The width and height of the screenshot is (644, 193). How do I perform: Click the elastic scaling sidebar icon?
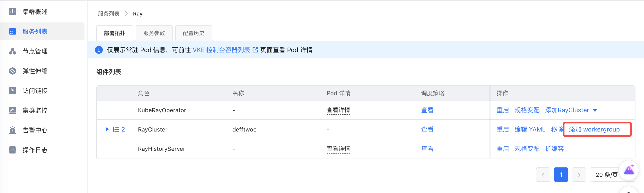tap(13, 71)
